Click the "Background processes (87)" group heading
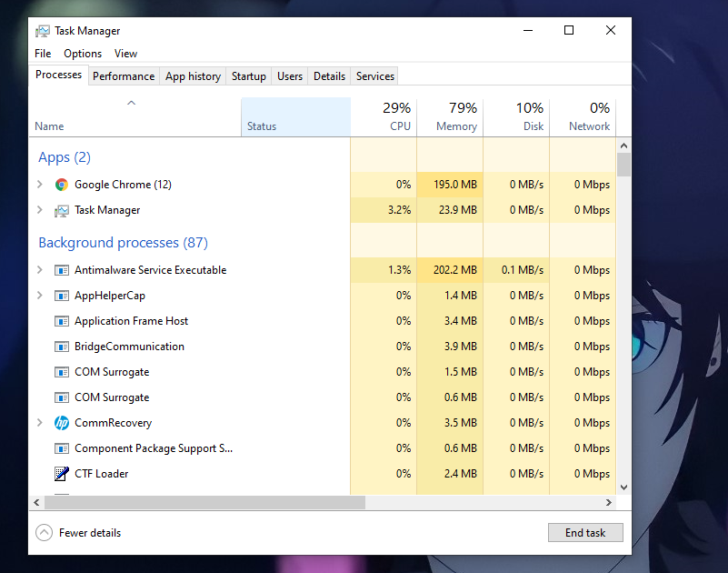Viewport: 728px width, 573px height. pos(123,243)
